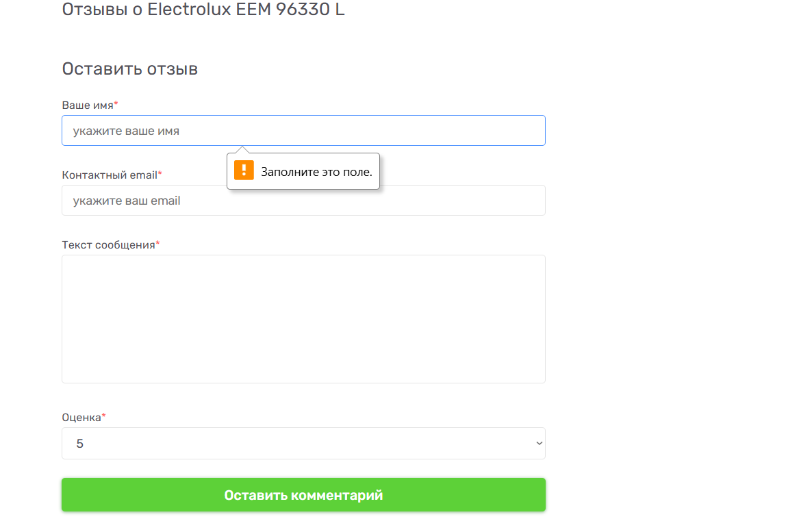Click inside the message text area

tap(303, 318)
